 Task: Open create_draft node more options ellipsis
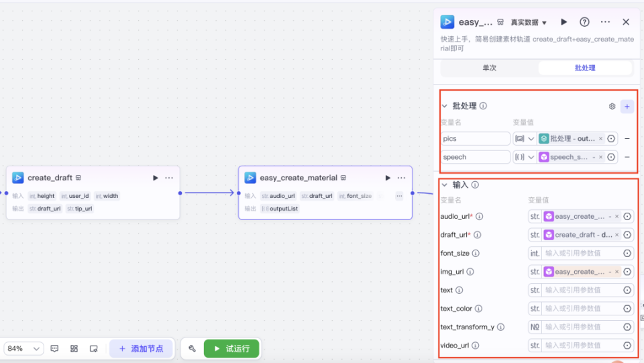(169, 178)
